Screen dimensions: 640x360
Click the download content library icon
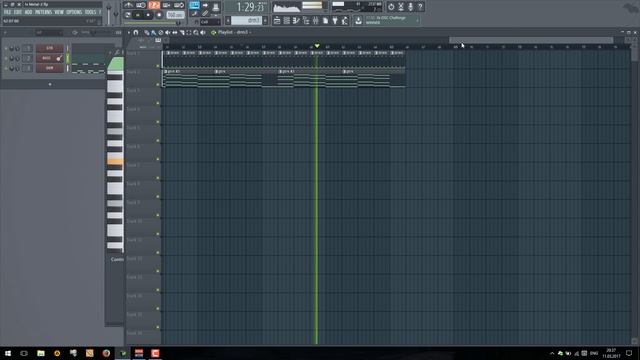(358, 20)
